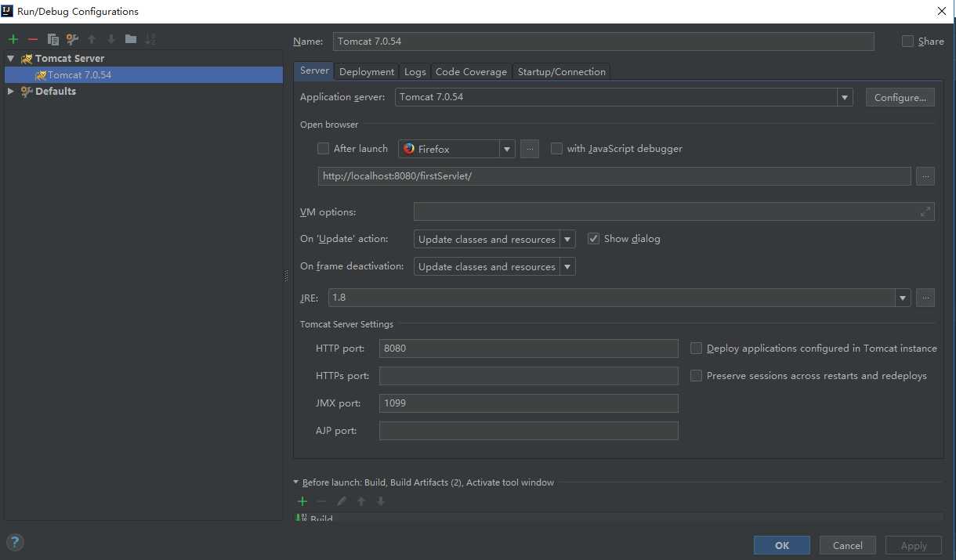Switch to the Server tab

point(314,70)
